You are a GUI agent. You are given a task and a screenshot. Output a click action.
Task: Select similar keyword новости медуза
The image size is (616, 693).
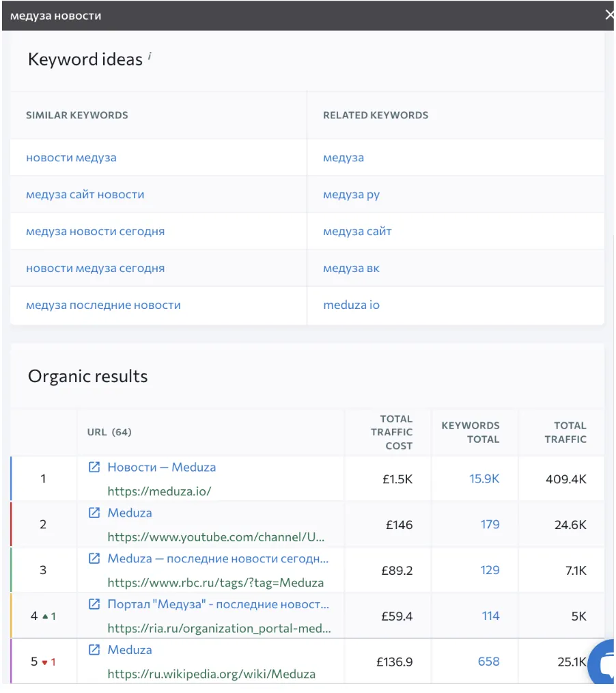tap(71, 158)
